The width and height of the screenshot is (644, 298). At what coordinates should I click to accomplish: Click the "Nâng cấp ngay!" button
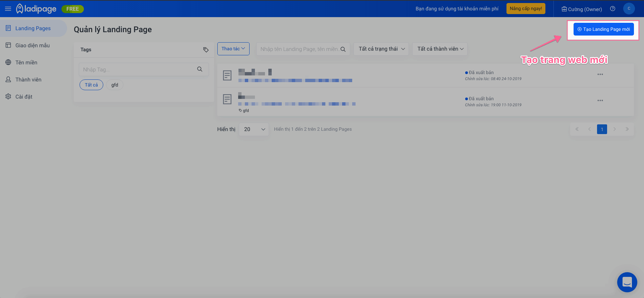pos(526,9)
